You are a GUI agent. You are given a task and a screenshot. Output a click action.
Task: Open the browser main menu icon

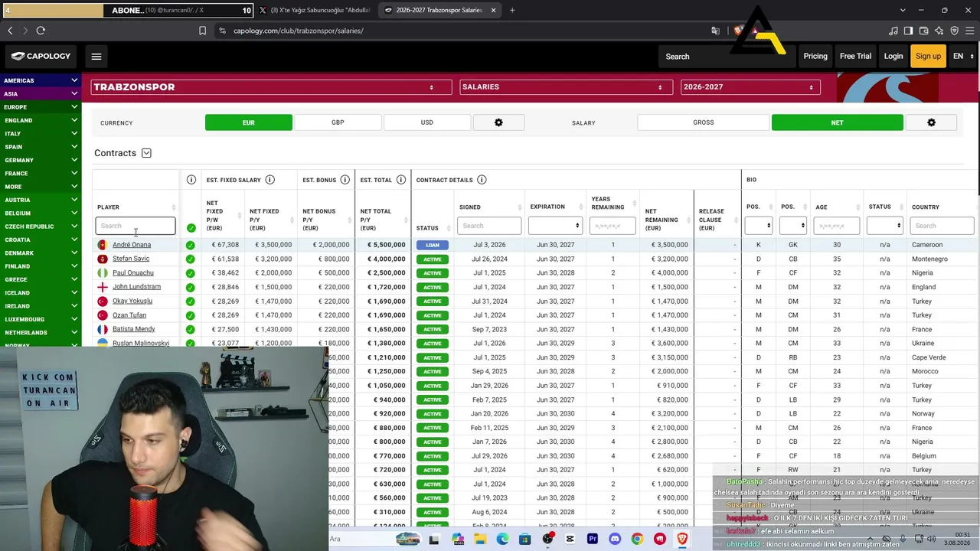pos(969,31)
